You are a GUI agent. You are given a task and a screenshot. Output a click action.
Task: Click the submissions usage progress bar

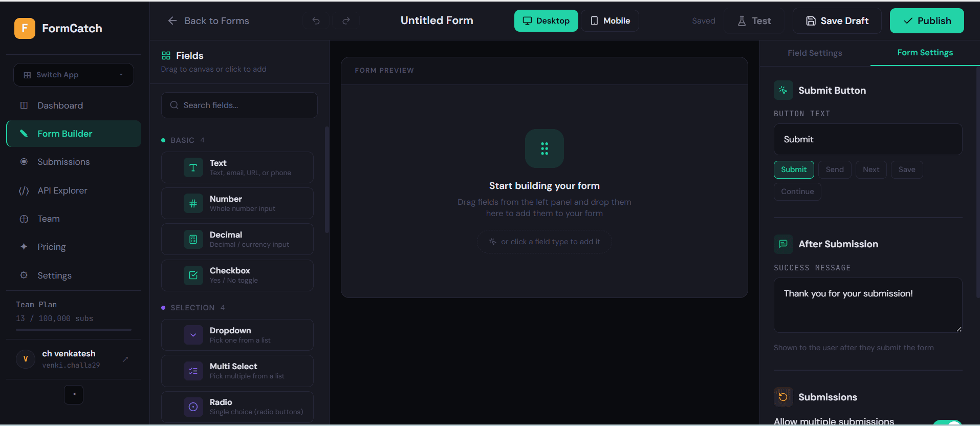[74, 330]
